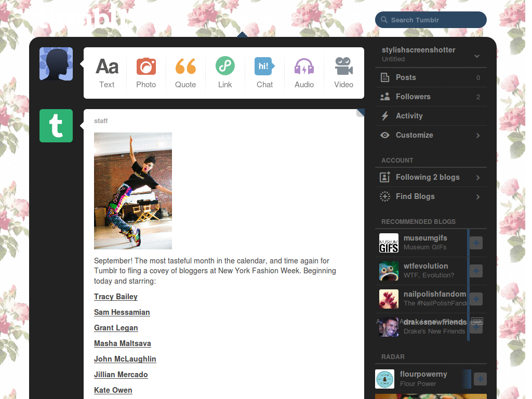Create a new Video post
The height and width of the screenshot is (399, 532).
(x=344, y=73)
